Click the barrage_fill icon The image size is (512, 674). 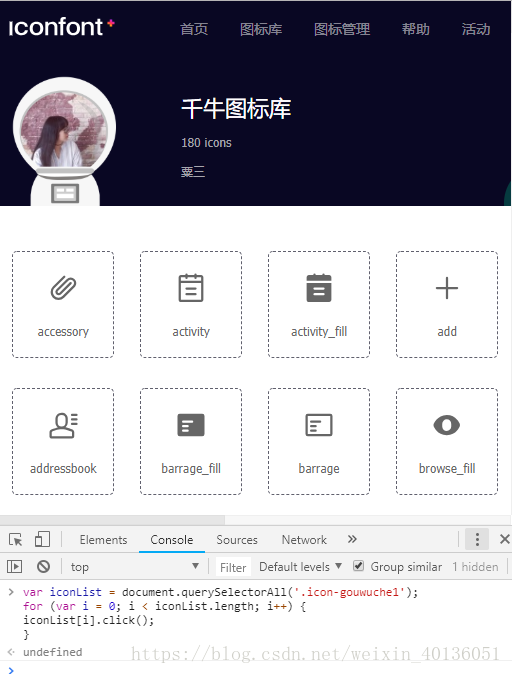coord(191,425)
